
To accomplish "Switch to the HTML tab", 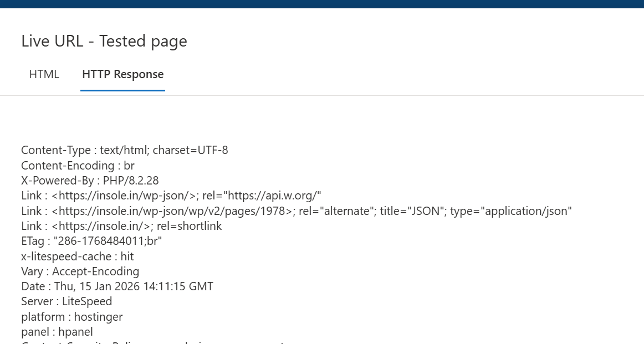I will (x=44, y=74).
